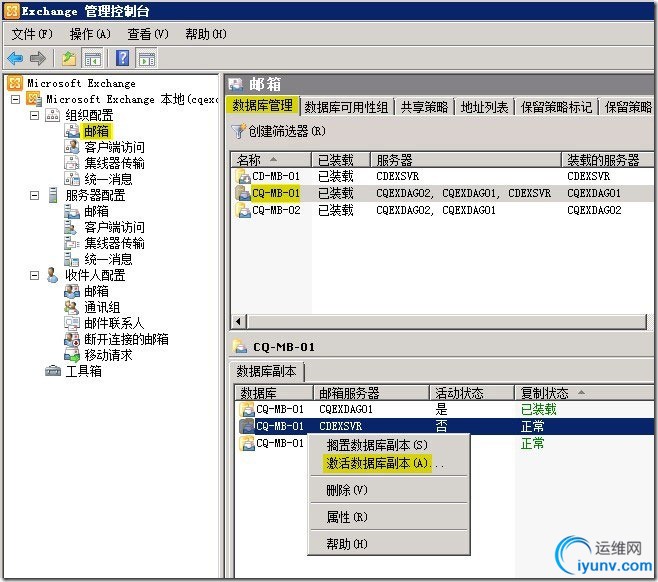Select the 数据库管理 tab
The image size is (658, 582).
coord(263,105)
